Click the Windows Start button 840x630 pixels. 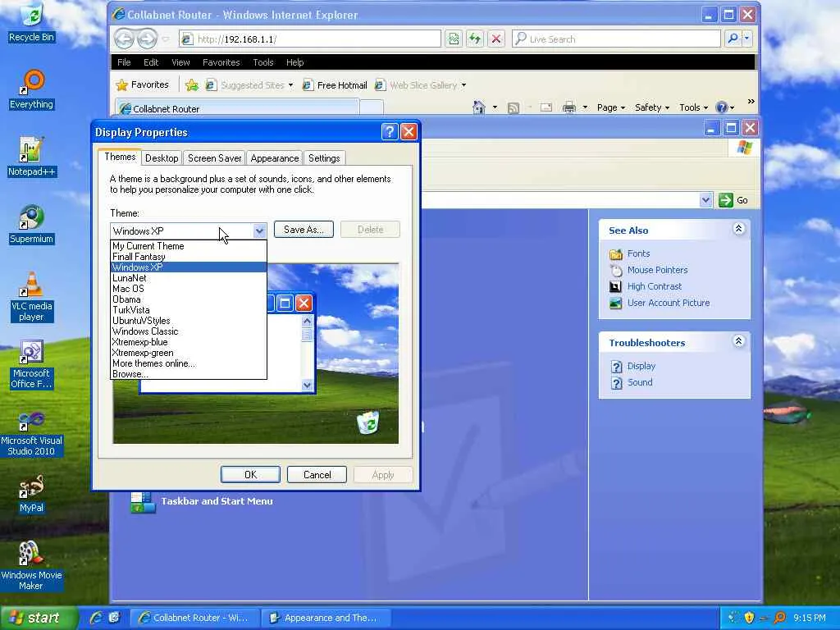pos(38,618)
